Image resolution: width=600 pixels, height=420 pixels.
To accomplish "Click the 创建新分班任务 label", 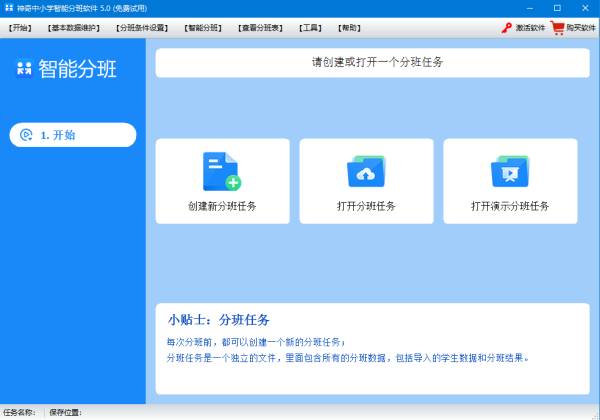I will click(x=222, y=207).
